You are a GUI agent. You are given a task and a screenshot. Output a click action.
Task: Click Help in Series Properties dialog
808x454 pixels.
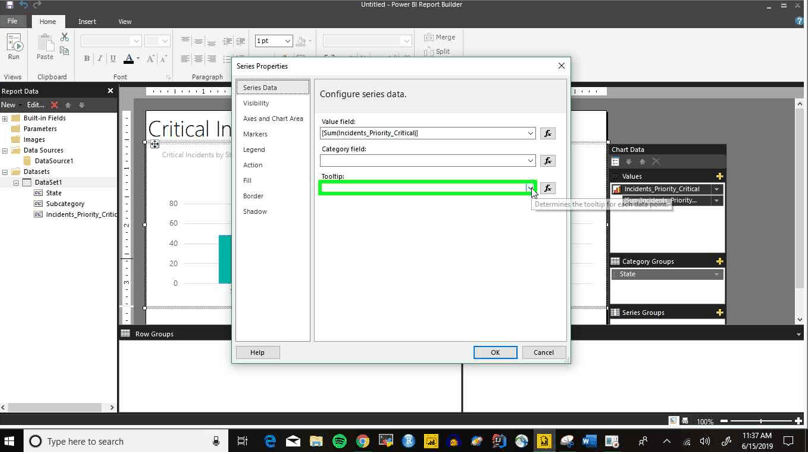[x=257, y=352]
